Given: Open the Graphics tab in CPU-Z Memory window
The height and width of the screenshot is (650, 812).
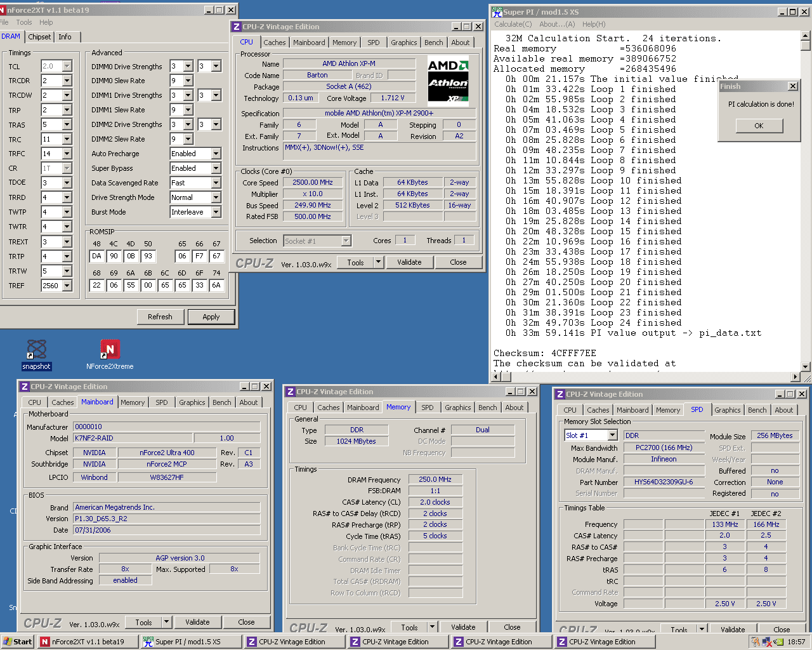Looking at the screenshot, I should click(x=458, y=408).
